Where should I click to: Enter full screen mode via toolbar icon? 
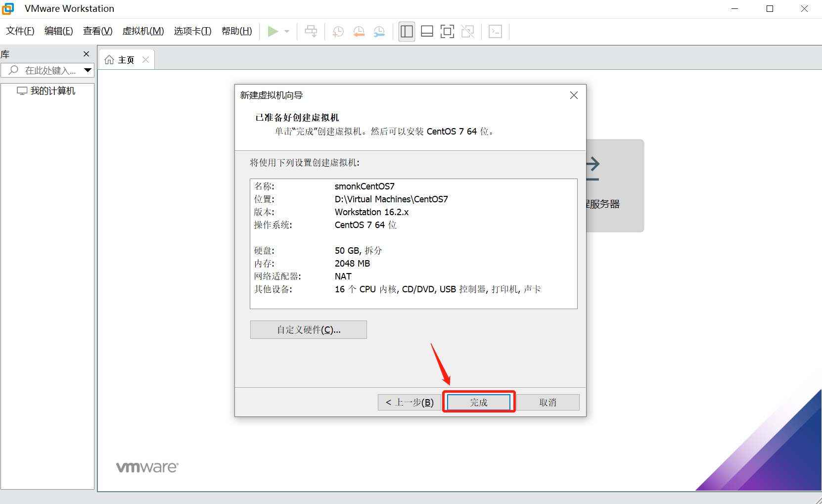pyautogui.click(x=447, y=31)
